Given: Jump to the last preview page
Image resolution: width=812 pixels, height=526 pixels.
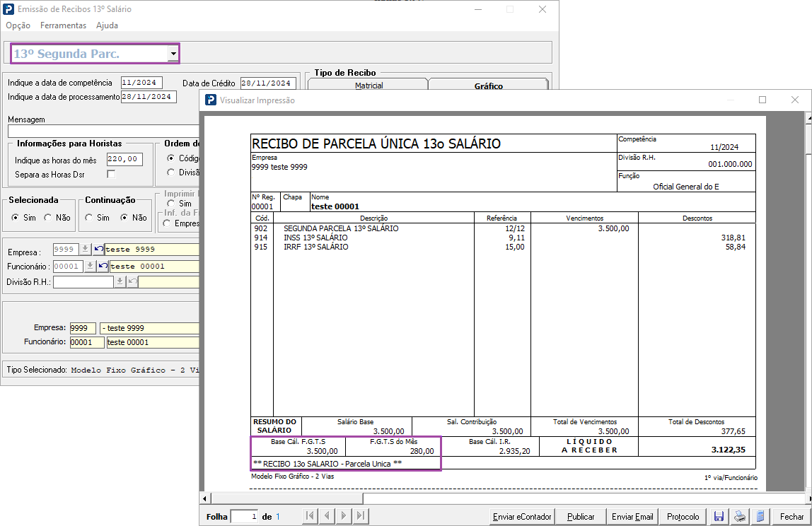Looking at the screenshot, I should [361, 515].
